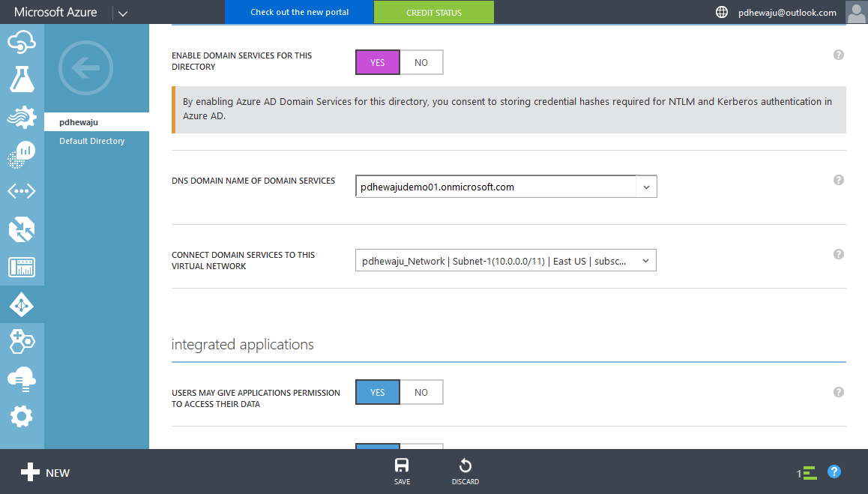This screenshot has height=494, width=868.
Task: Click the Microsoft Azure logo text
Action: (x=55, y=12)
